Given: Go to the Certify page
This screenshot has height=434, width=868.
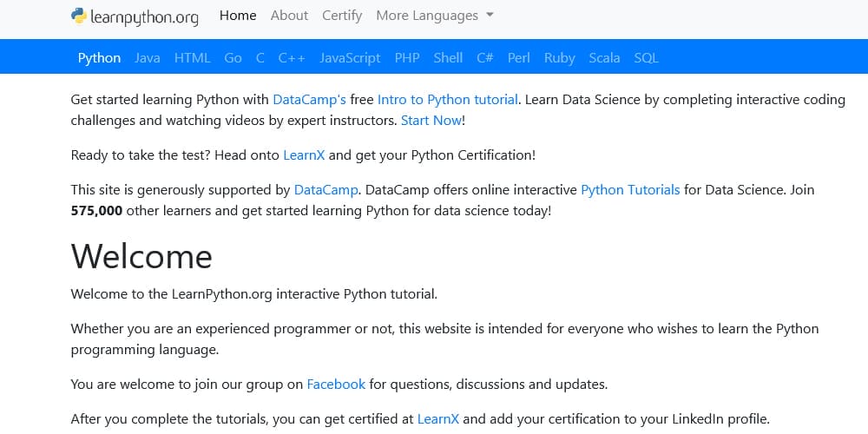Looking at the screenshot, I should pos(342,16).
